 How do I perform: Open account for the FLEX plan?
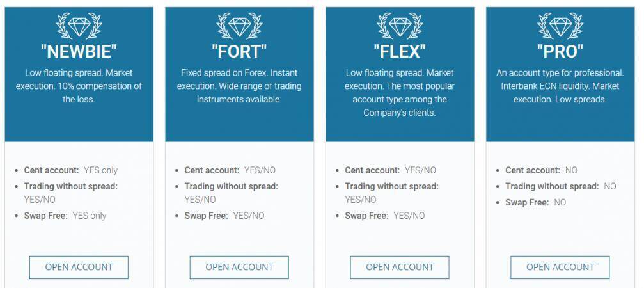(400, 267)
